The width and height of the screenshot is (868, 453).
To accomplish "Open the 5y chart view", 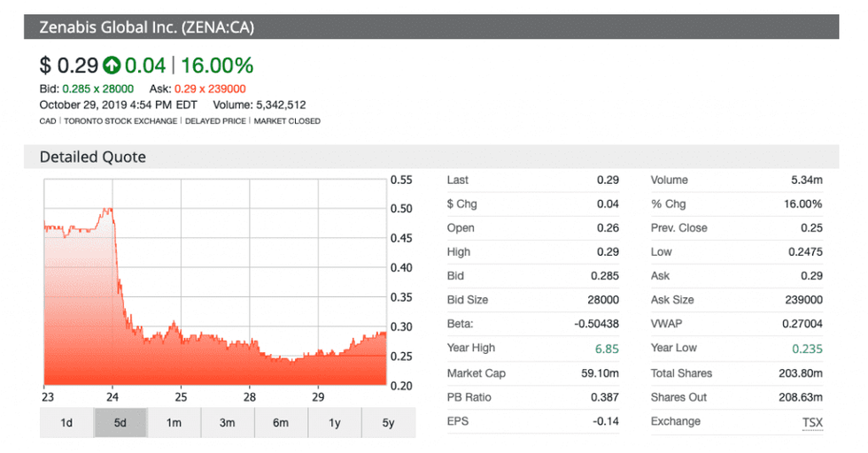I will 388,423.
